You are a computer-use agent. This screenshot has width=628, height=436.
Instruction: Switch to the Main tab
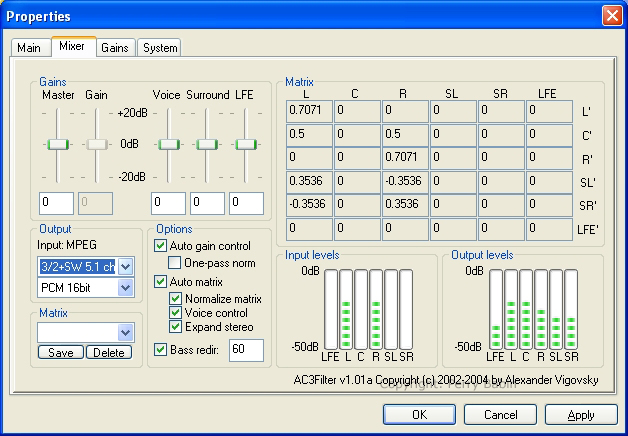(x=29, y=47)
